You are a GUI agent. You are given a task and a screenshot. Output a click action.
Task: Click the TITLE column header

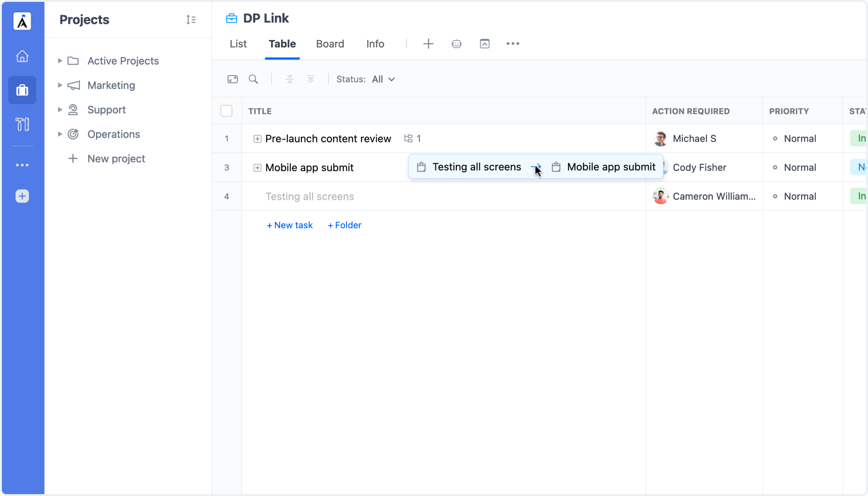(260, 111)
